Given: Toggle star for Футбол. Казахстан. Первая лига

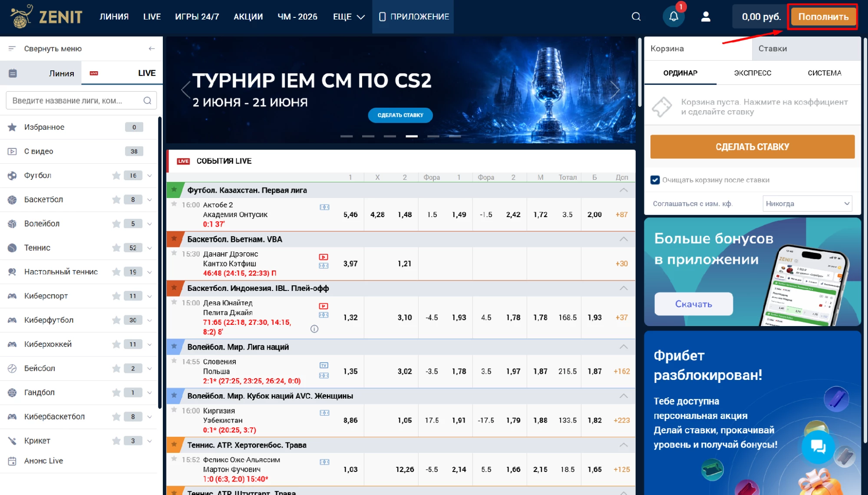Looking at the screenshot, I should coord(174,190).
